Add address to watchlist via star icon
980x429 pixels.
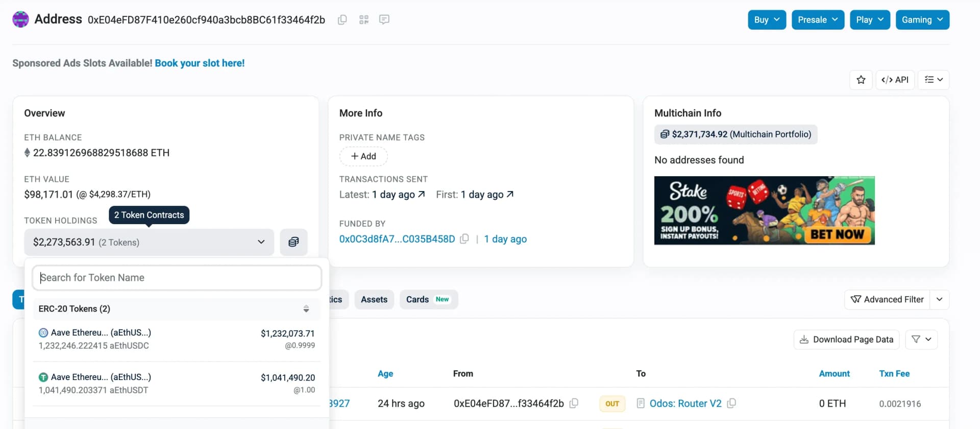point(861,80)
